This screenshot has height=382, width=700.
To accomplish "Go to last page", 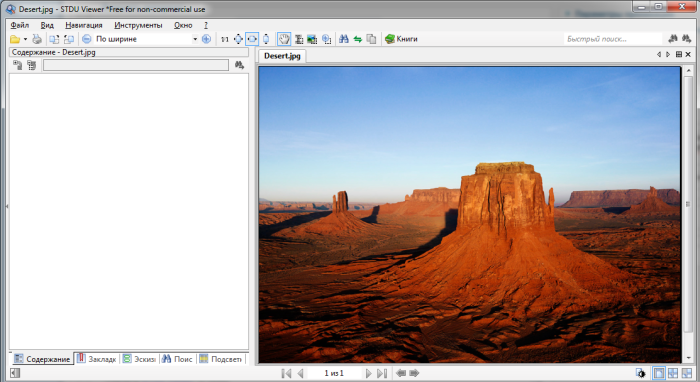I will (x=382, y=373).
